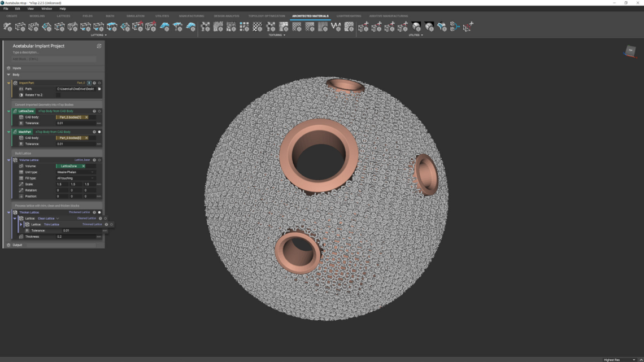Click the Type a description input field
The image size is (644, 362).
pos(34,51)
